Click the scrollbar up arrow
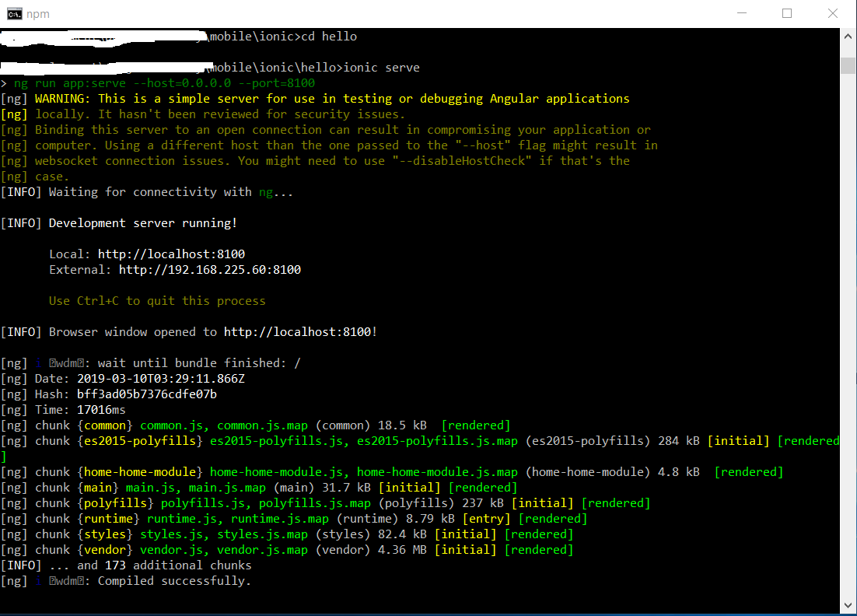 click(x=848, y=36)
